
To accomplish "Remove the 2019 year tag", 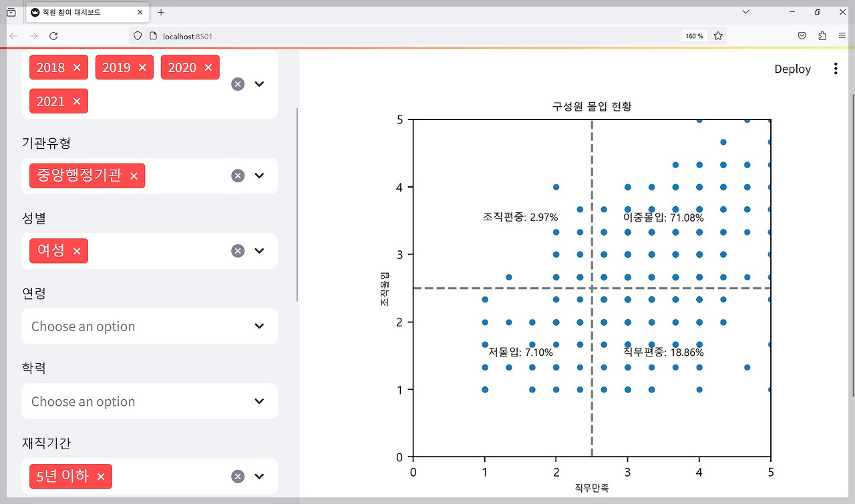I will point(142,67).
